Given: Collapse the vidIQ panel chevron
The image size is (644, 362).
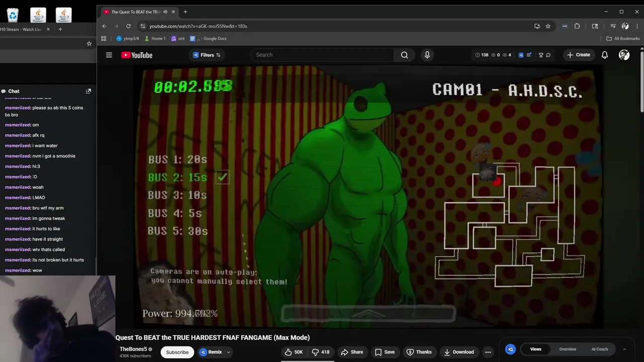Looking at the screenshot, I should click(x=624, y=349).
